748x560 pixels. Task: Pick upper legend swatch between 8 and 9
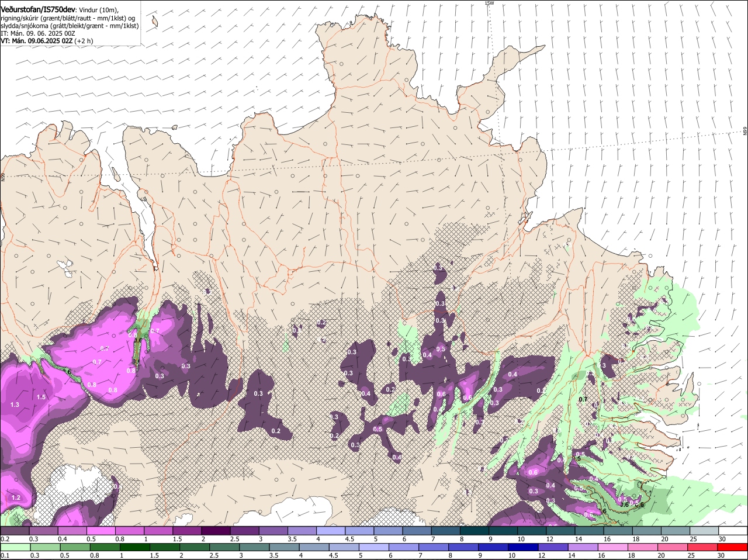click(x=474, y=531)
